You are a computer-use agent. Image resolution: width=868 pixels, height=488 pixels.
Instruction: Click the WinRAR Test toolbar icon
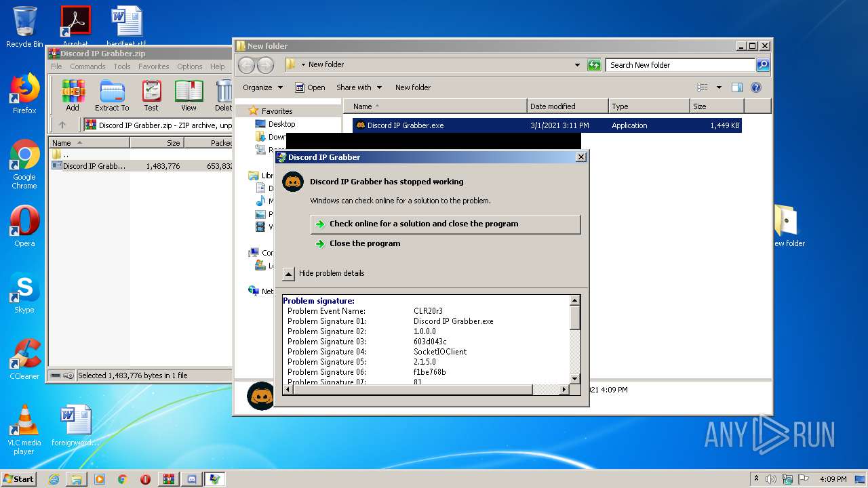[151, 96]
